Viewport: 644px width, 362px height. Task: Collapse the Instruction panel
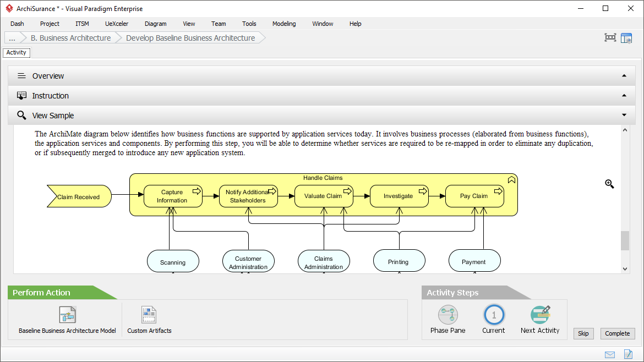(x=624, y=95)
